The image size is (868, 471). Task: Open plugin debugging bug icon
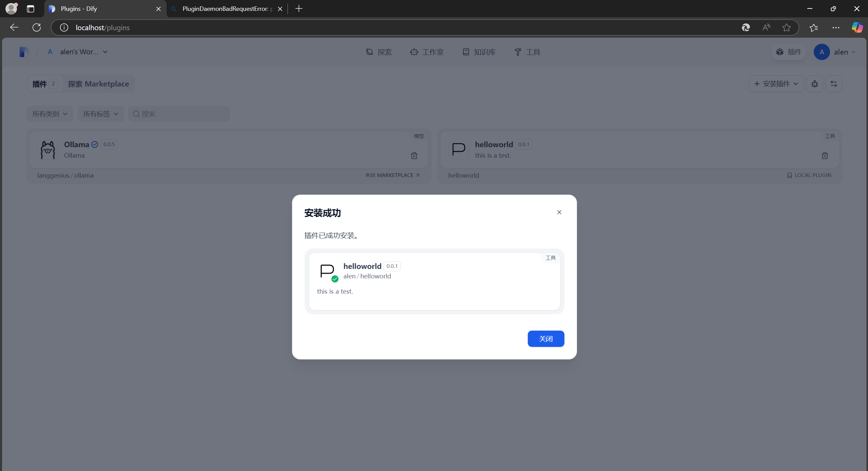coord(814,84)
